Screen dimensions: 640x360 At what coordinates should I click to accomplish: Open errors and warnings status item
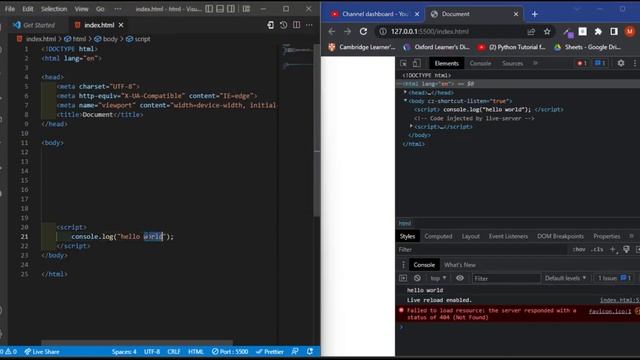[x=9, y=351]
